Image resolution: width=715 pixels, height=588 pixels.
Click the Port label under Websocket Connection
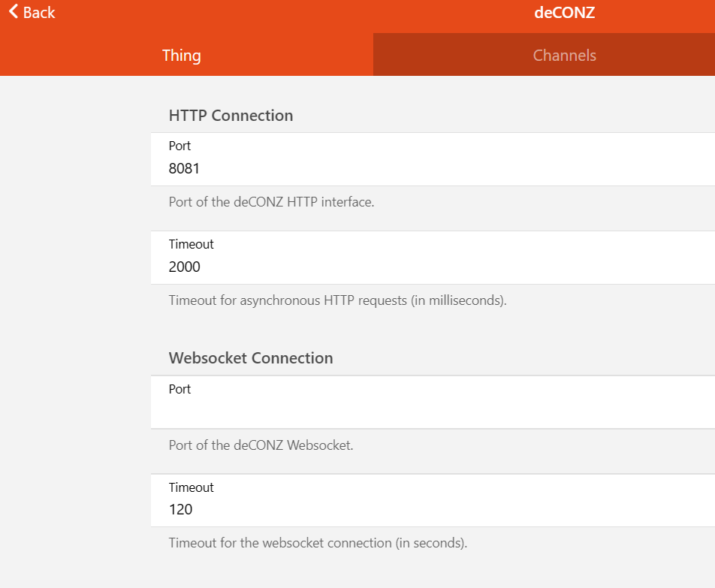[x=180, y=389]
